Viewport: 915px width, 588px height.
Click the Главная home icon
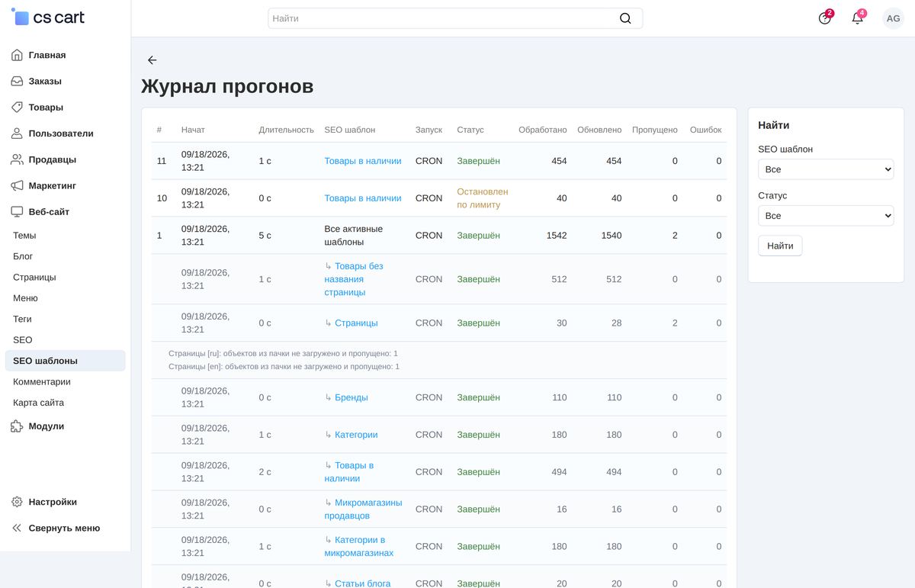pyautogui.click(x=17, y=55)
